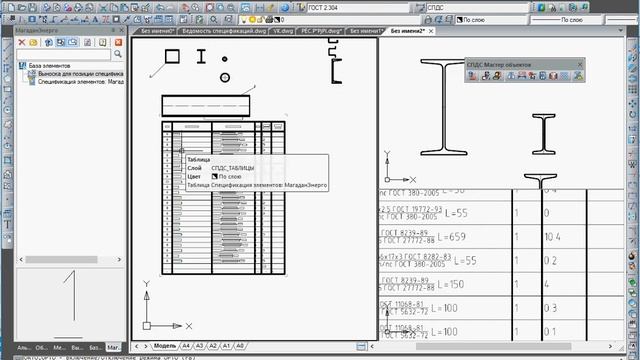Switch to 'VK.dwg' document tab
Image resolution: width=640 pixels, height=360 pixels.
click(283, 31)
